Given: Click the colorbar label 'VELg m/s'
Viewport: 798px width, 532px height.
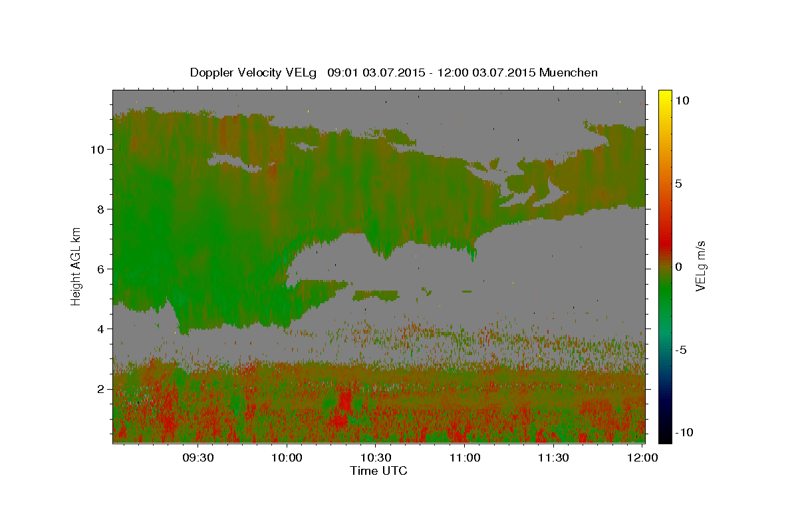Looking at the screenshot, I should pos(700,266).
